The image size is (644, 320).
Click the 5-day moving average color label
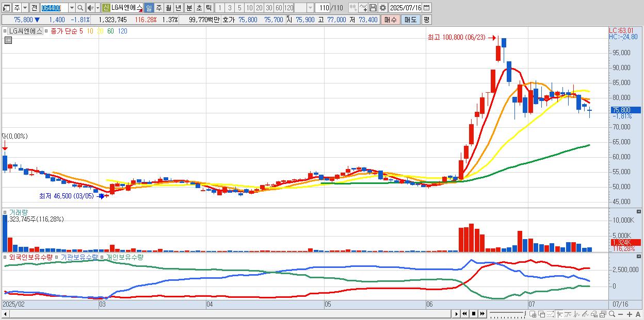[x=81, y=31]
